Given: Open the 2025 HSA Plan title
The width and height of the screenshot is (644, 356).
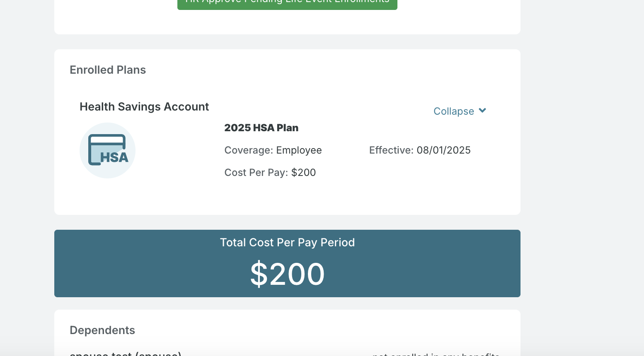Looking at the screenshot, I should (261, 127).
